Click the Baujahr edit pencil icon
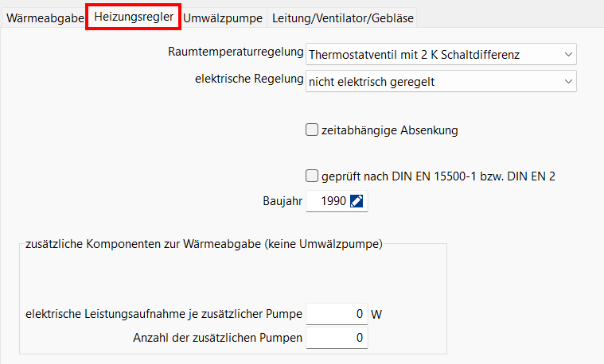 click(357, 202)
